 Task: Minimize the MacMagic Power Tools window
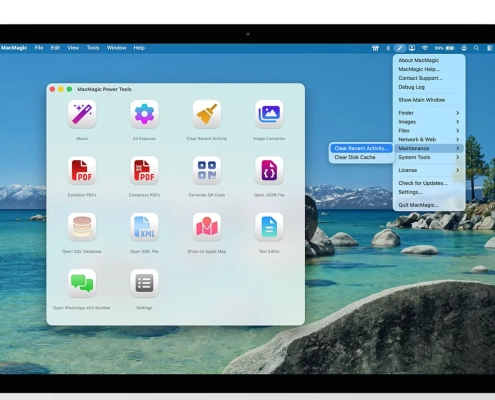(x=61, y=89)
